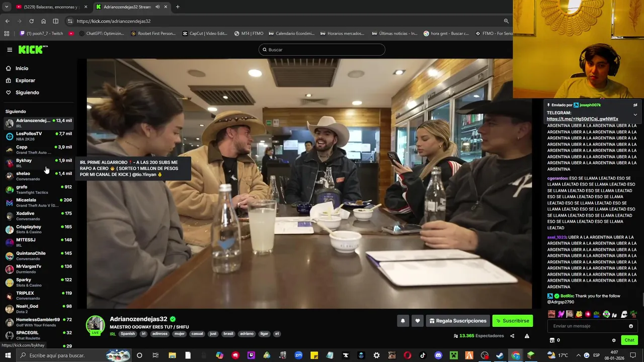Viewport: 644px width, 362px height.
Task: Click Regala Suscripciones button
Action: click(x=457, y=321)
